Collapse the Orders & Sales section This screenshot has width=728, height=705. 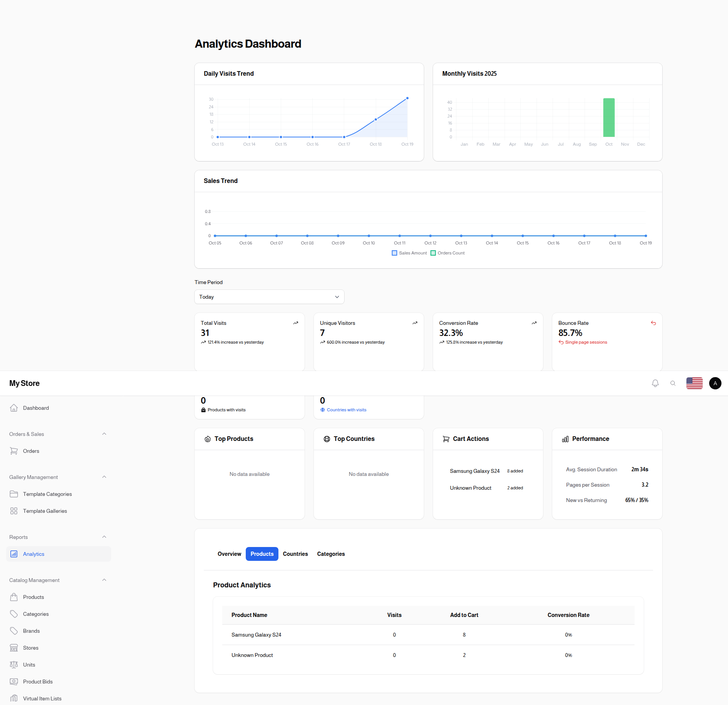pos(104,434)
